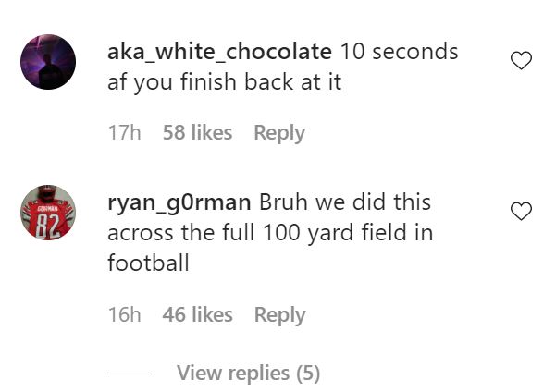
Task: Expand View replies (5)
Action: [248, 374]
